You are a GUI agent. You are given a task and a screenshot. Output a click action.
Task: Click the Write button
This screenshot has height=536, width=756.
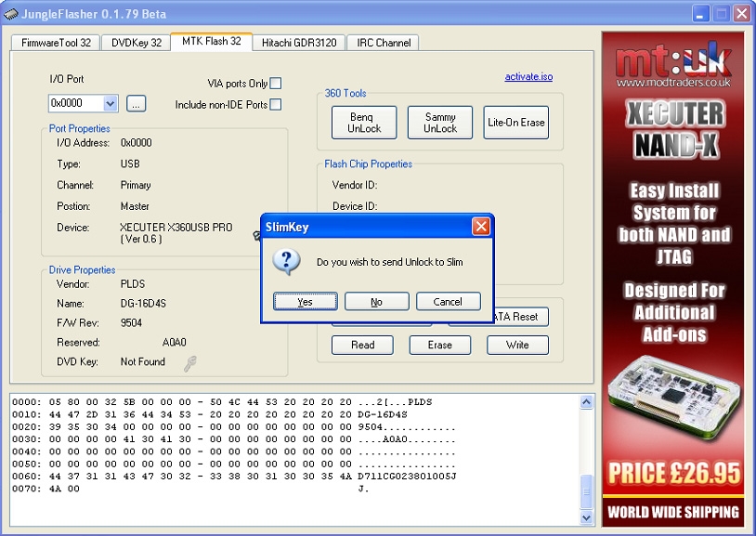[x=517, y=345]
